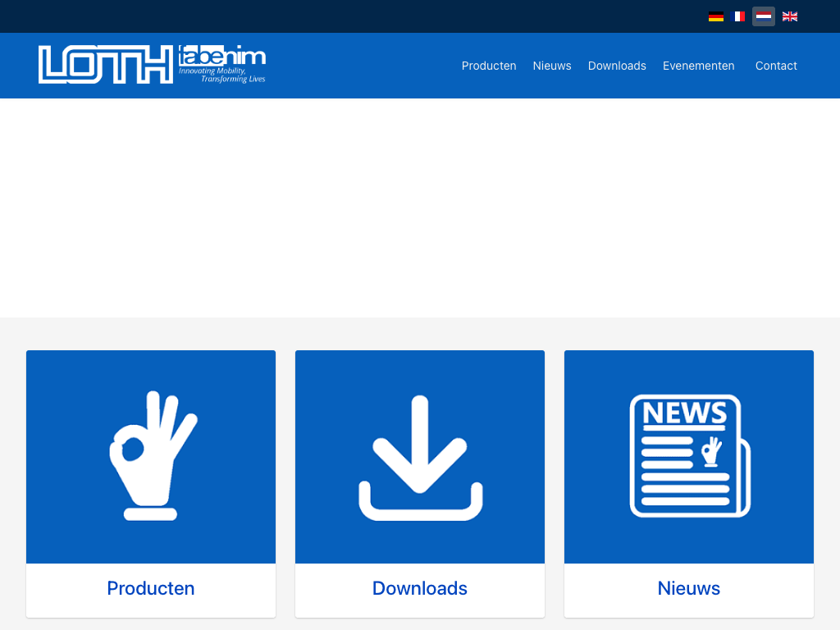This screenshot has height=630, width=840.
Task: Open Downloads from the top navigation
Action: click(617, 66)
